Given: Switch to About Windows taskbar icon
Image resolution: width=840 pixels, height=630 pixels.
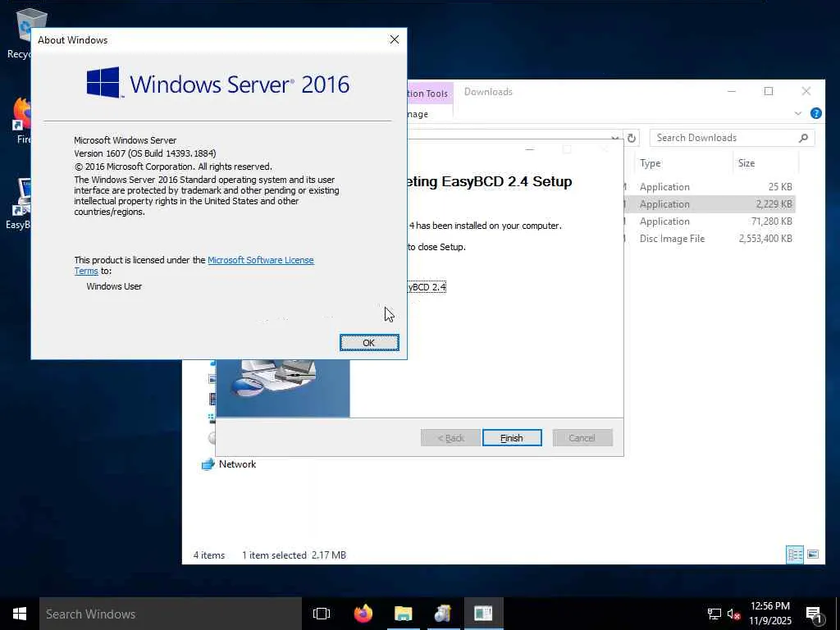Looking at the screenshot, I should point(483,614).
